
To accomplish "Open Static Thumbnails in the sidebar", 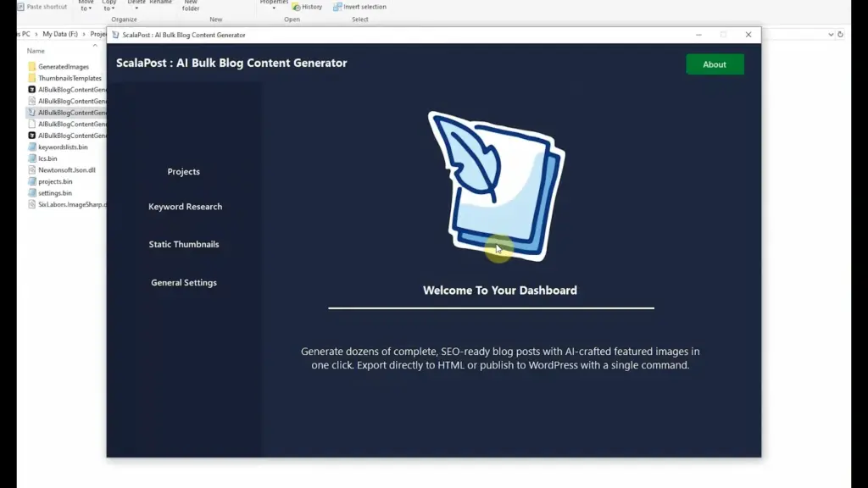I will (185, 244).
